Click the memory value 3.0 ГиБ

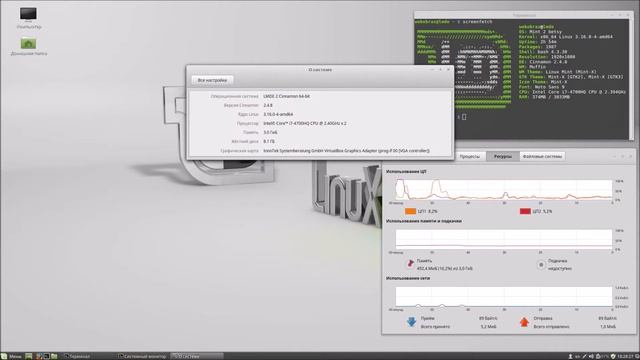coord(270,132)
